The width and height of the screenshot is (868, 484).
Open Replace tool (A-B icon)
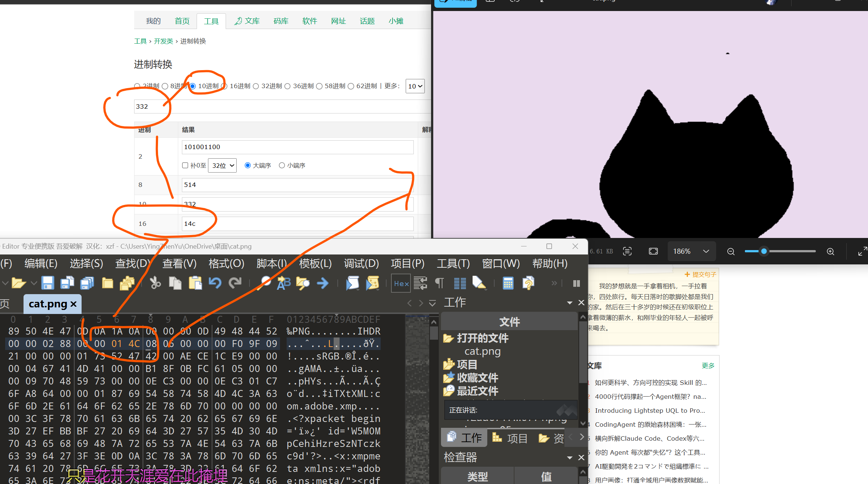point(283,283)
